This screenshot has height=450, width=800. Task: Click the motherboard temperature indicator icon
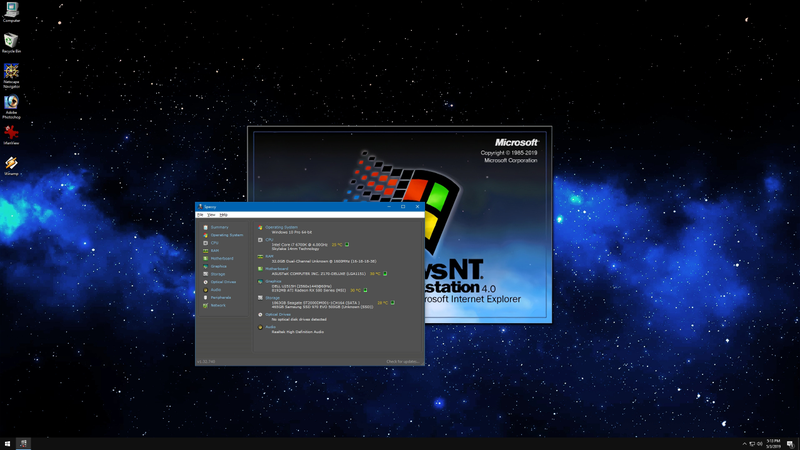click(385, 273)
